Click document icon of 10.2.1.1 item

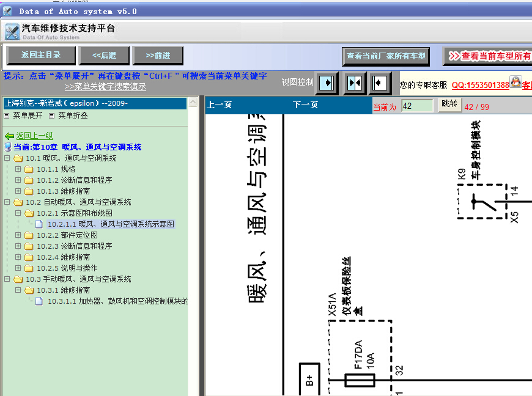[39, 224]
